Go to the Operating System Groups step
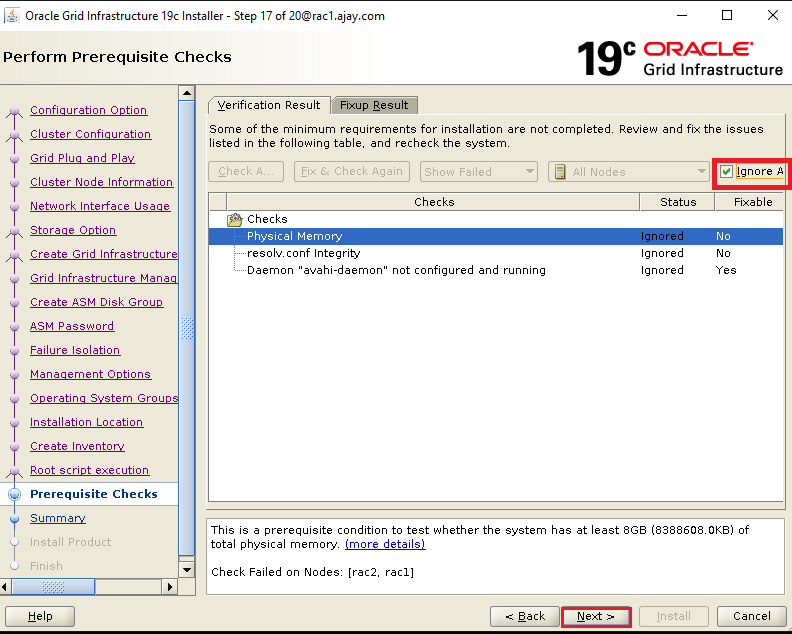The height and width of the screenshot is (634, 792). (104, 398)
